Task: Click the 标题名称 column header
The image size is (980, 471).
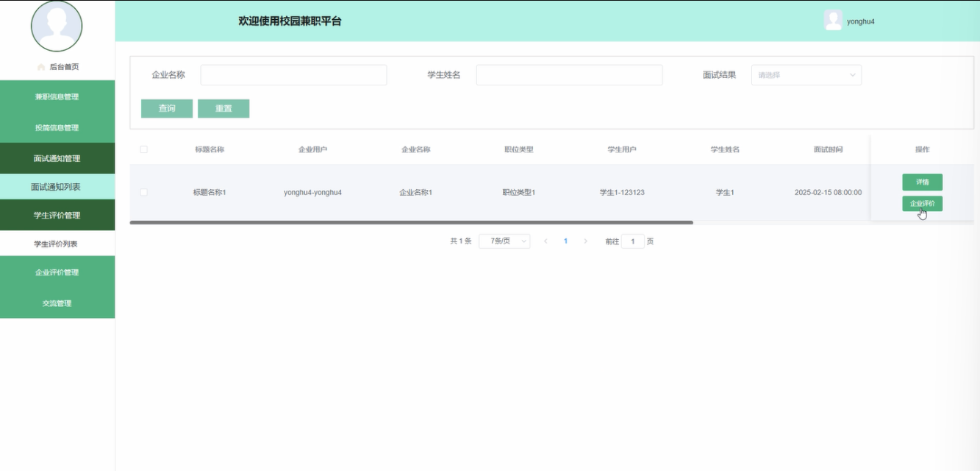Action: (x=210, y=149)
